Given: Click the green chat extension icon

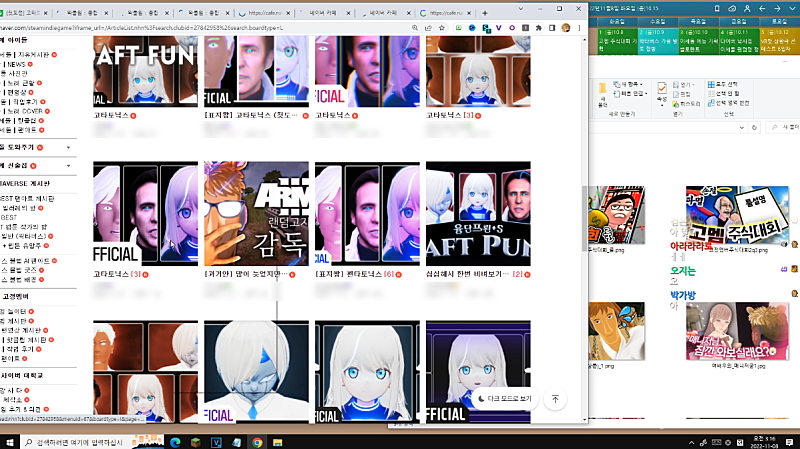Looking at the screenshot, I should [459, 28].
